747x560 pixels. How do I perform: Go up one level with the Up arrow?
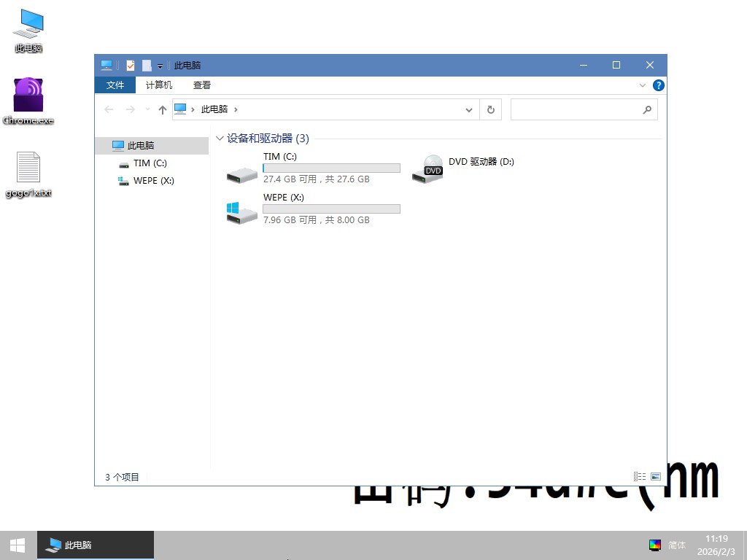[x=163, y=109]
